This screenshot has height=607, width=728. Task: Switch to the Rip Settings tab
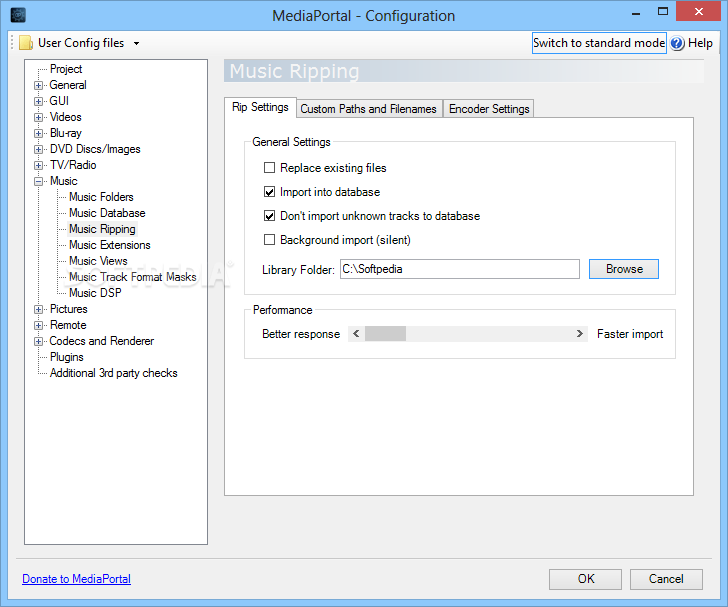coord(260,107)
